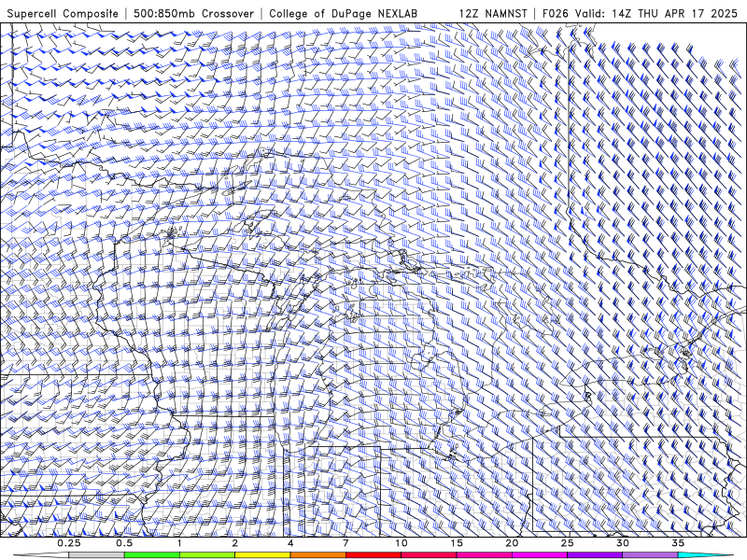Click the '0.5' legend value
This screenshot has width=747, height=560.
tap(124, 543)
